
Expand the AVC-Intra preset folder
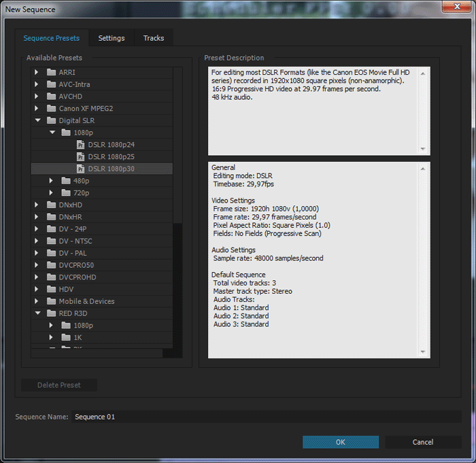pos(37,84)
